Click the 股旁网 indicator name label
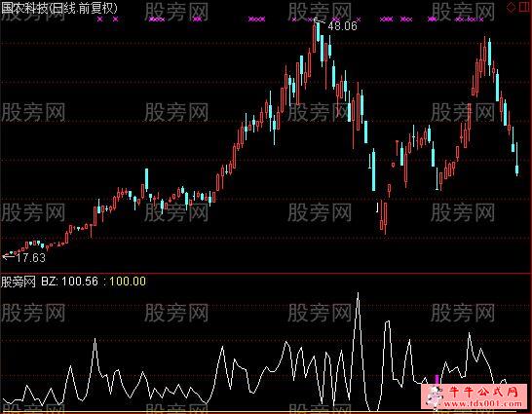Image resolution: width=532 pixels, height=414 pixels. coord(18,282)
